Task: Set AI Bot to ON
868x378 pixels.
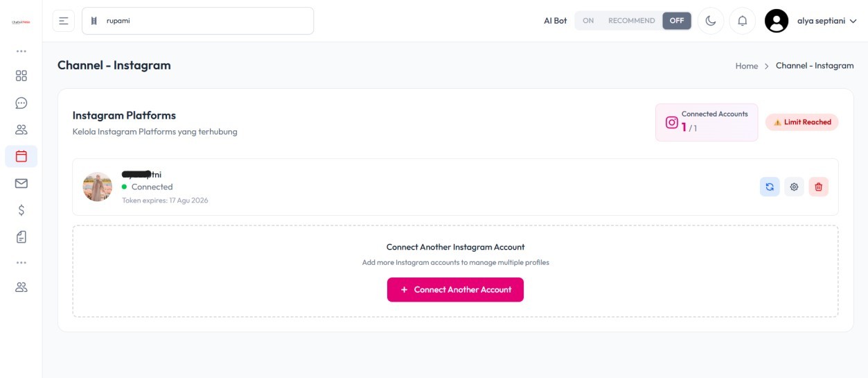Action: [588, 21]
